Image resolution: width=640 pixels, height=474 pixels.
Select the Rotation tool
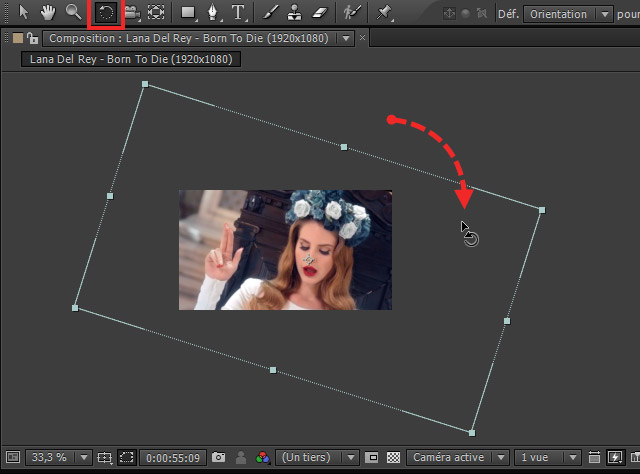[x=106, y=13]
